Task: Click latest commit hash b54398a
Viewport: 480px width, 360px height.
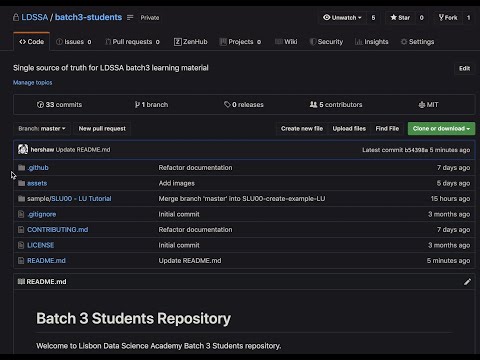Action: point(416,150)
